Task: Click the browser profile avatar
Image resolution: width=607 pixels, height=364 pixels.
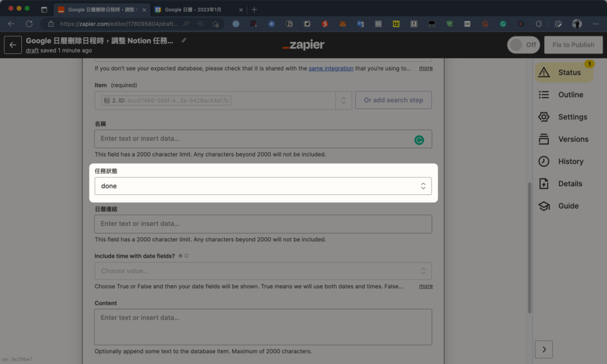Action: click(577, 24)
